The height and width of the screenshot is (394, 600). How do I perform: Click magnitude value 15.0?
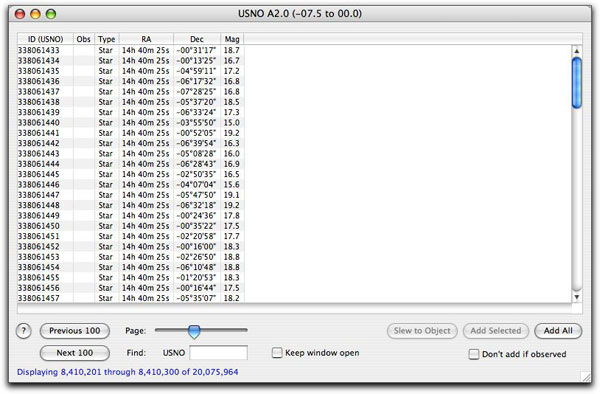232,123
